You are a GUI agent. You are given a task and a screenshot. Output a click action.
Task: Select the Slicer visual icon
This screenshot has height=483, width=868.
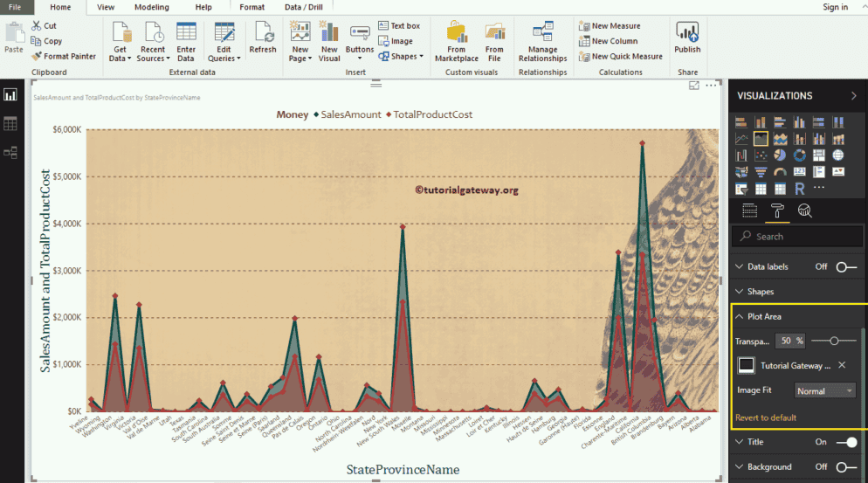point(741,189)
